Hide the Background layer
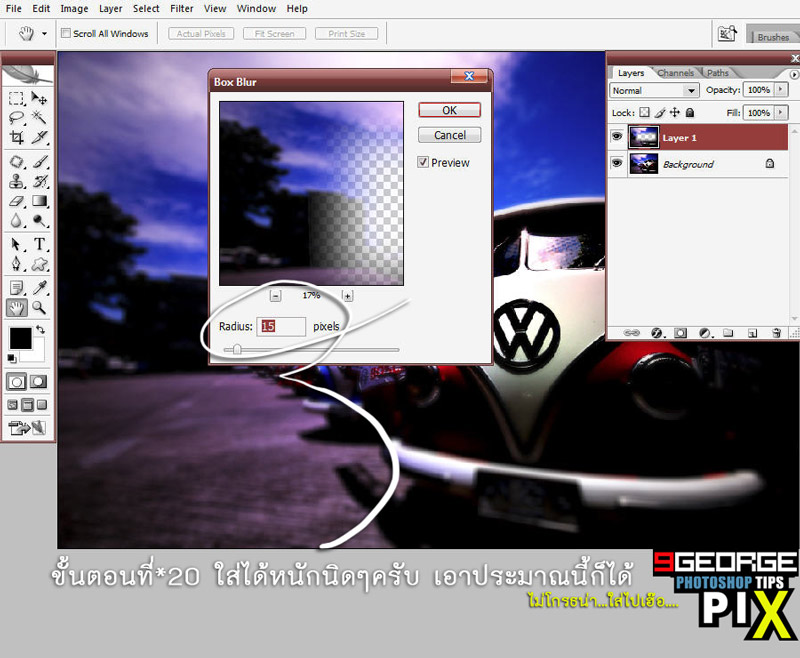The height and width of the screenshot is (658, 800). tap(617, 163)
